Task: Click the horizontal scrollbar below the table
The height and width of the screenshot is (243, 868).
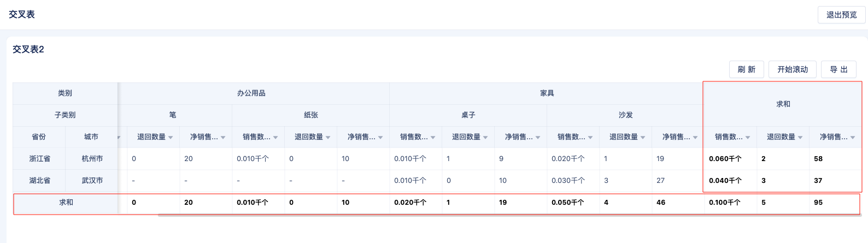Action: [x=509, y=215]
